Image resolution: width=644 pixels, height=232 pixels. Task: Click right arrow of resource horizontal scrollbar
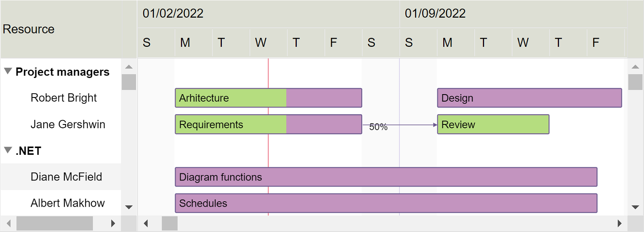(113, 223)
